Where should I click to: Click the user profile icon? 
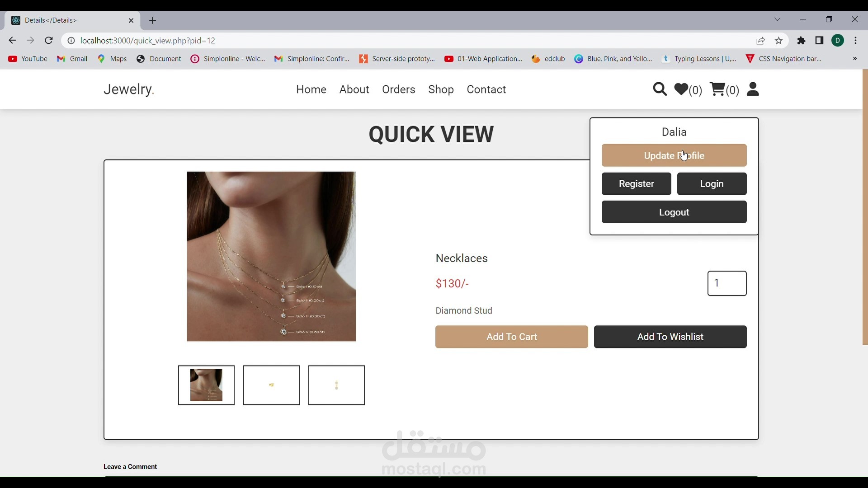click(753, 89)
